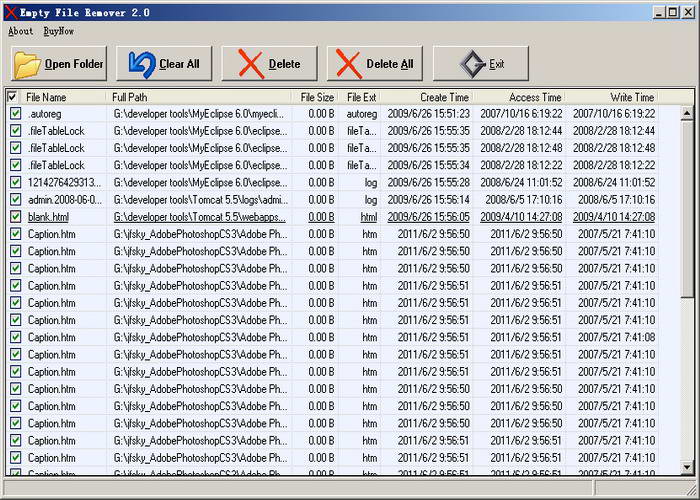This screenshot has width=700, height=500.
Task: Click the 2007/5/21 7:41:08 write time cell
Action: pos(617,337)
